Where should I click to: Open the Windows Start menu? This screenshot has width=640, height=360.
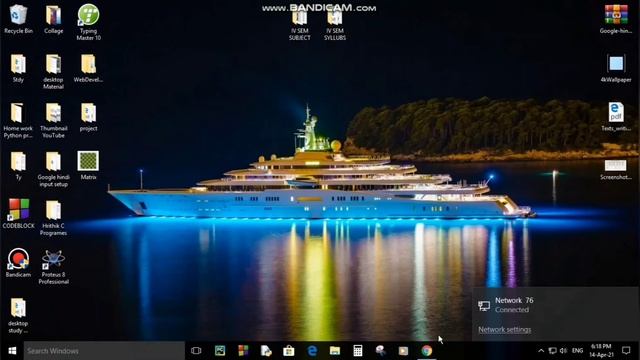(x=12, y=351)
